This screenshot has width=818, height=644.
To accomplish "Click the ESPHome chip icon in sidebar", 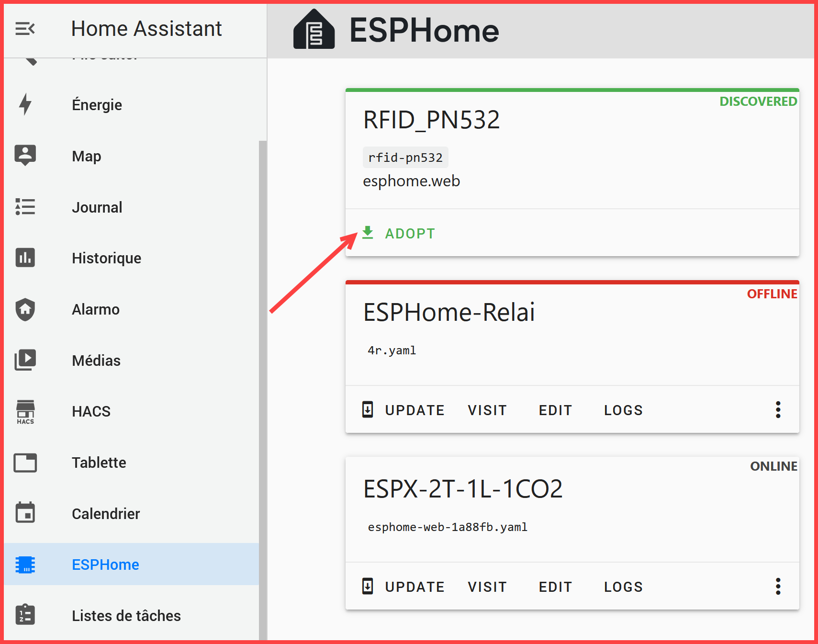I will (x=25, y=565).
